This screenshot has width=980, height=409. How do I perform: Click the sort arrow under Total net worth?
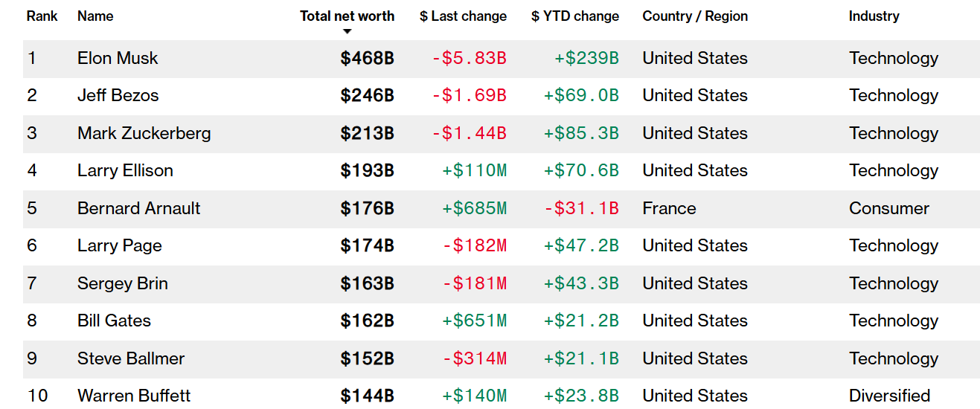point(347,31)
